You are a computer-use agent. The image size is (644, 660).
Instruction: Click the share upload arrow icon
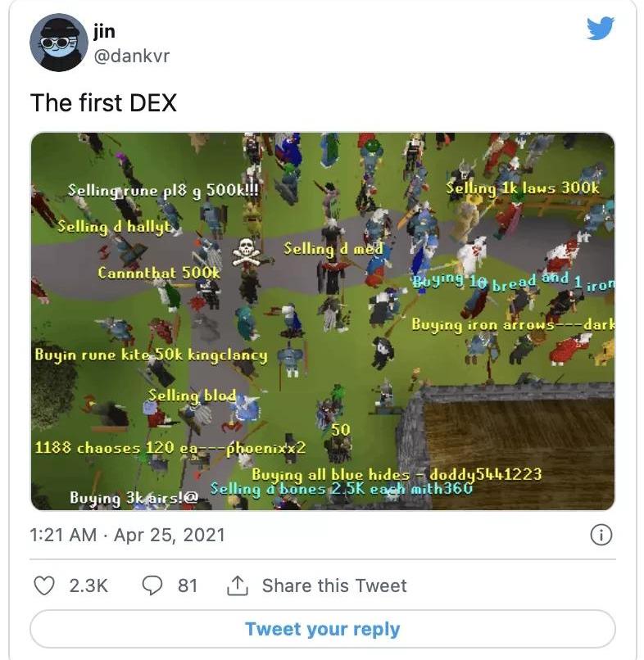[238, 585]
